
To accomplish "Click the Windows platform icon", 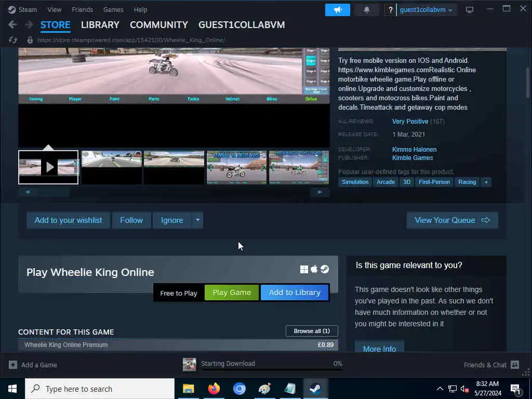I will [x=304, y=269].
